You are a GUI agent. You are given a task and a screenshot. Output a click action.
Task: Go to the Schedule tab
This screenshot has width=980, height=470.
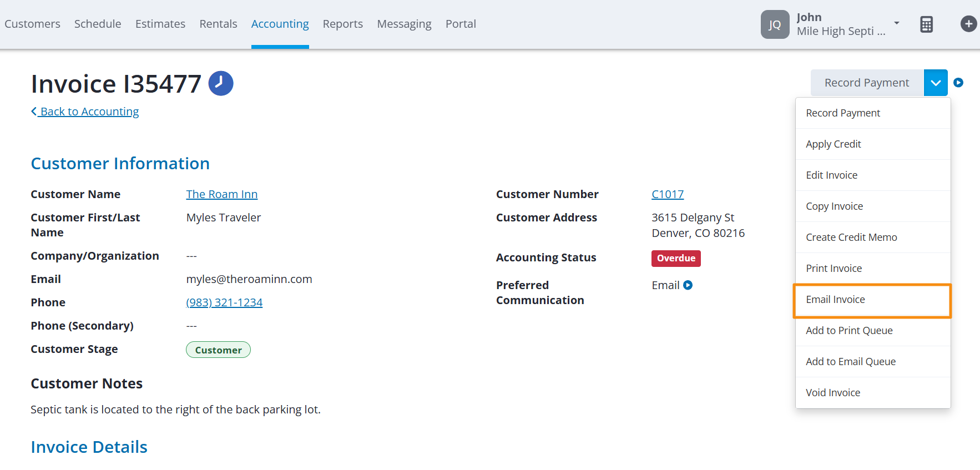tap(98, 24)
